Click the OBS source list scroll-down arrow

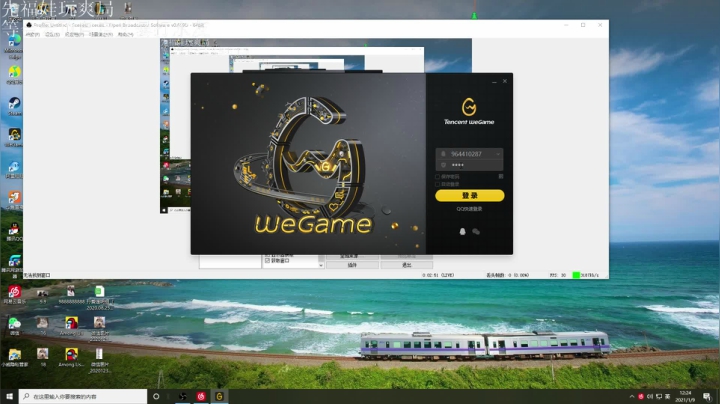(321, 265)
